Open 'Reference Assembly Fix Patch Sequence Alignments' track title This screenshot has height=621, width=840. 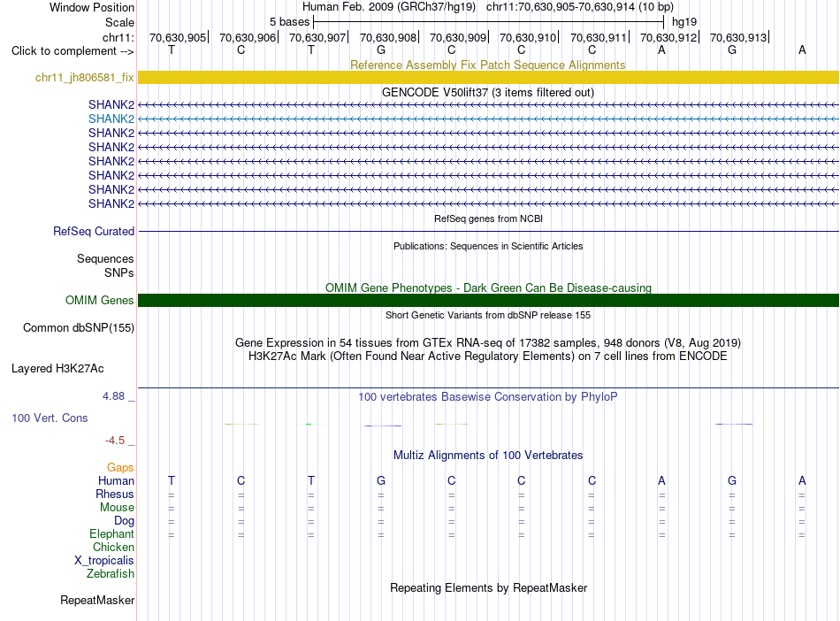[x=487, y=65]
